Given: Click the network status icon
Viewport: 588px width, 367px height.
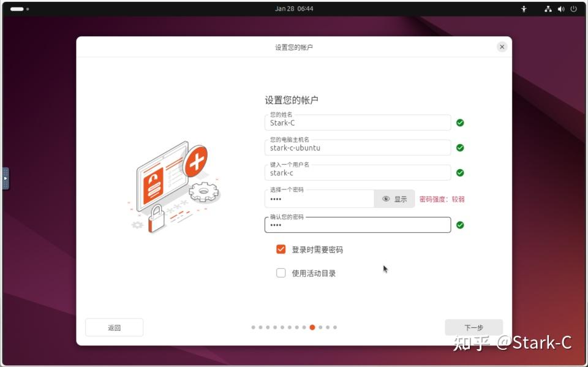Looking at the screenshot, I should [548, 9].
